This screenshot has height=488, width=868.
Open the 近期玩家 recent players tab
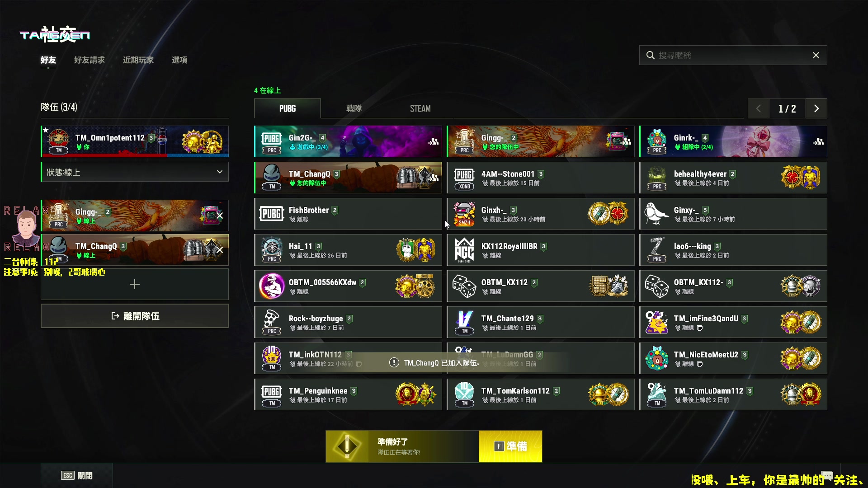point(138,60)
